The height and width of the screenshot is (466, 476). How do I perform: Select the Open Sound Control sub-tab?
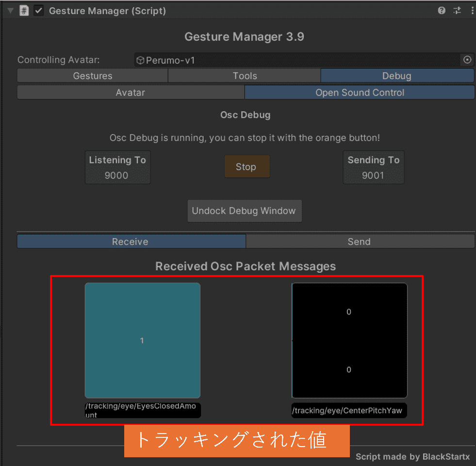click(x=360, y=92)
